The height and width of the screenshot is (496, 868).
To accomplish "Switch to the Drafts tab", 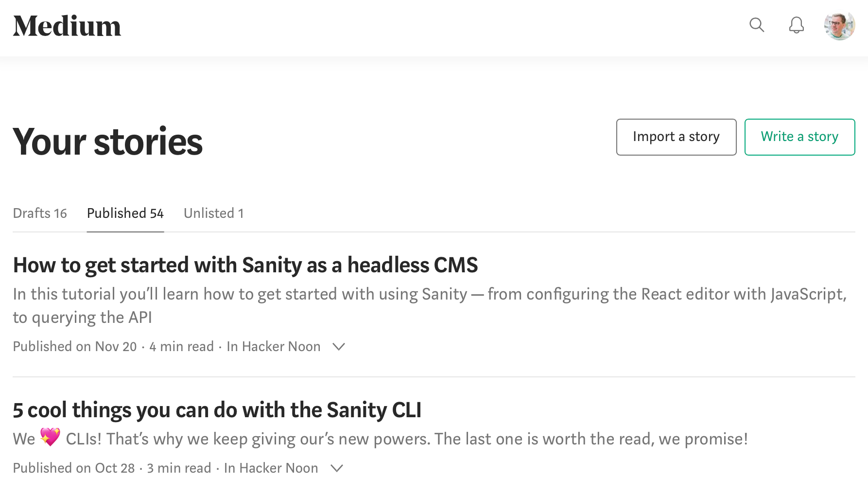I will (x=40, y=213).
